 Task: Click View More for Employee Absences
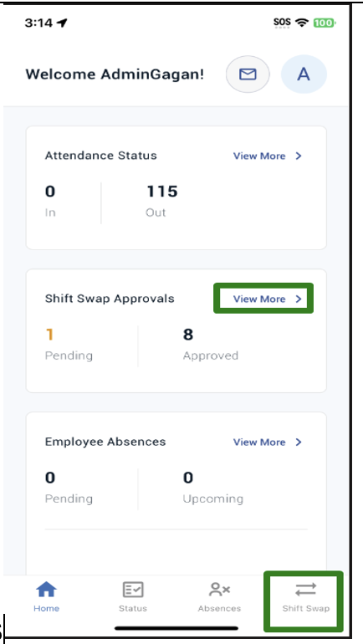coord(259,442)
